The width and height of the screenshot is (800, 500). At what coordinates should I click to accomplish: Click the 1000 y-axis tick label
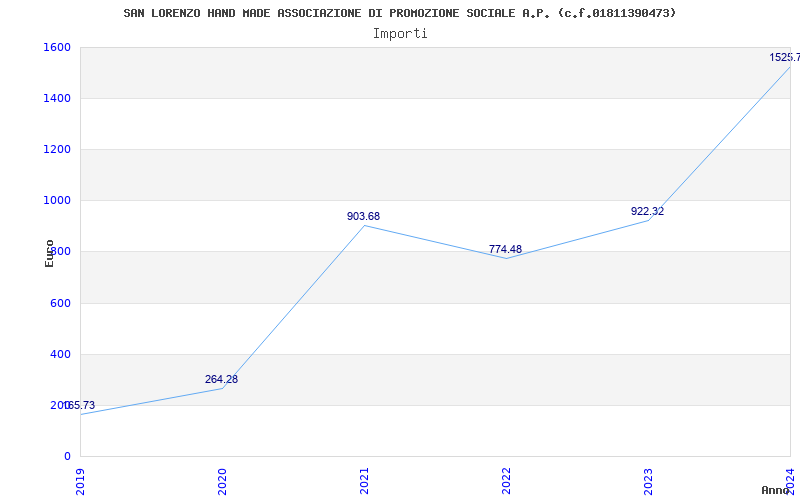[x=58, y=201]
